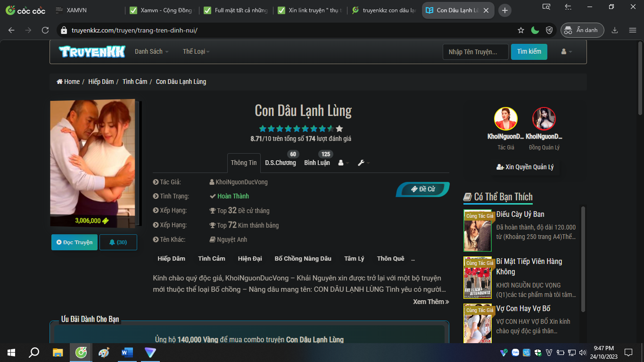Click the Đọc Truyện button
Image resolution: width=644 pixels, height=362 pixels.
tap(74, 242)
